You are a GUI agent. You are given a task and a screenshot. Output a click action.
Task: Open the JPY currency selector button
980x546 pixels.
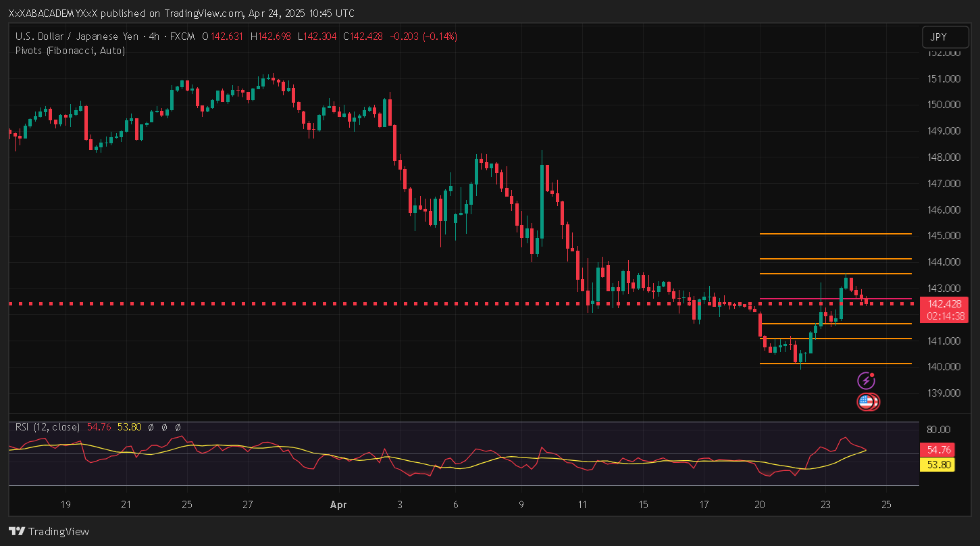(939, 36)
